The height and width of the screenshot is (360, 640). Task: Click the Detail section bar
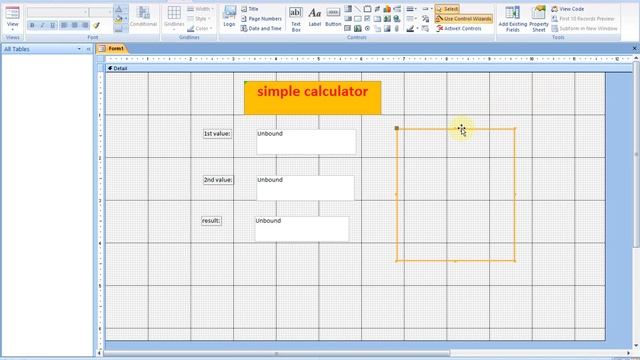pos(369,68)
